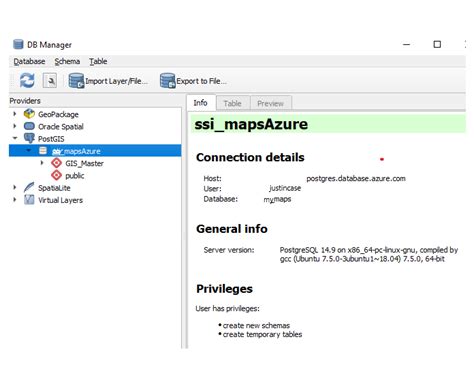Click the DB Manager title bar icon

pyautogui.click(x=18, y=44)
